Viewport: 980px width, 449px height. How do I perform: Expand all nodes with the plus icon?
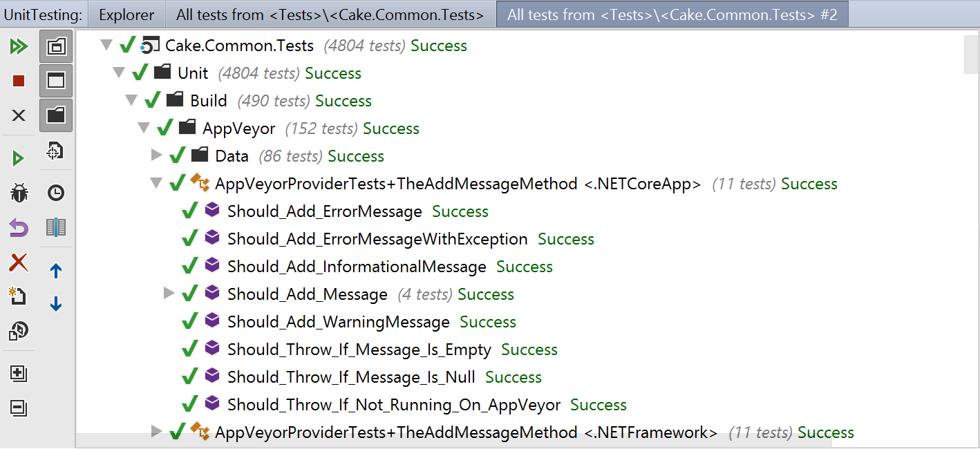point(19,374)
